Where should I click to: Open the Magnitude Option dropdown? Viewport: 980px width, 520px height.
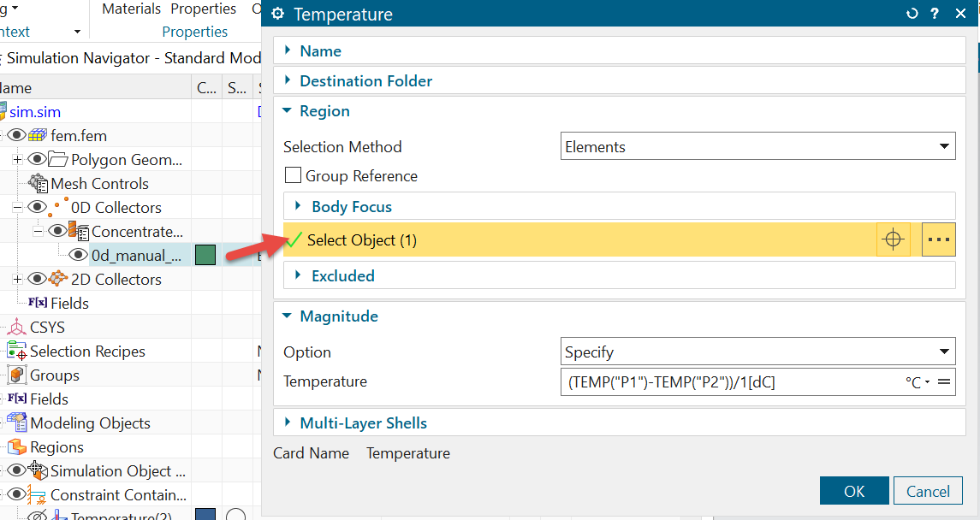coord(757,352)
